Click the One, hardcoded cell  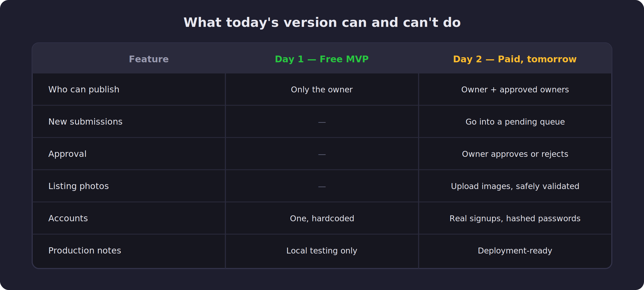[322, 218]
